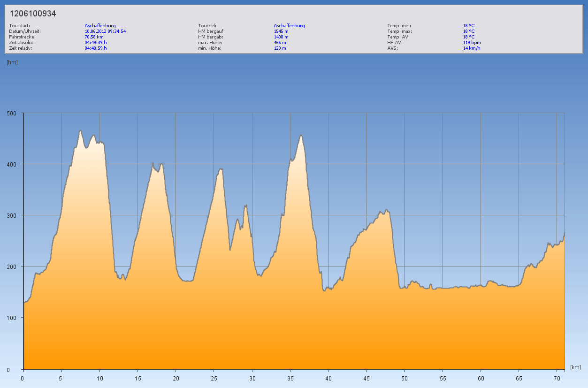Click the 500 tick on the elevation axis

point(11,113)
